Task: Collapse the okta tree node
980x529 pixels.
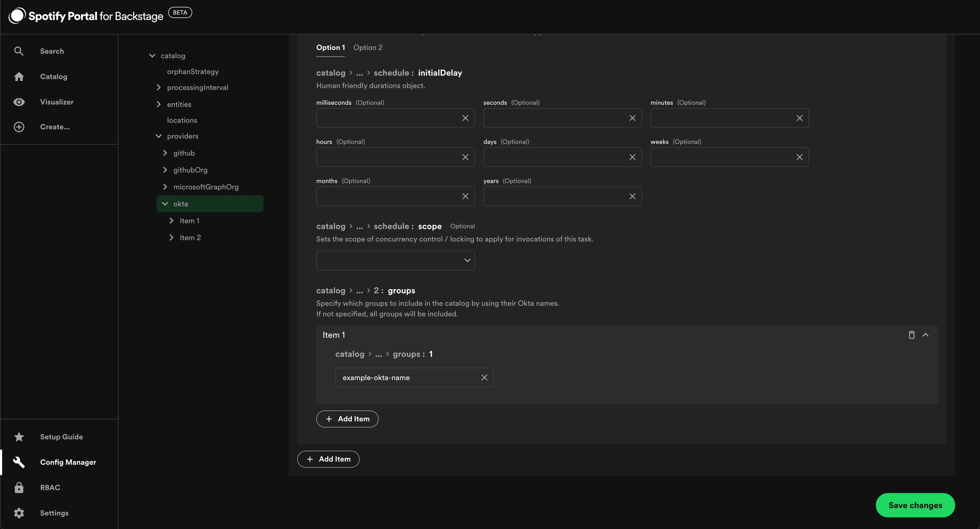Action: point(165,204)
